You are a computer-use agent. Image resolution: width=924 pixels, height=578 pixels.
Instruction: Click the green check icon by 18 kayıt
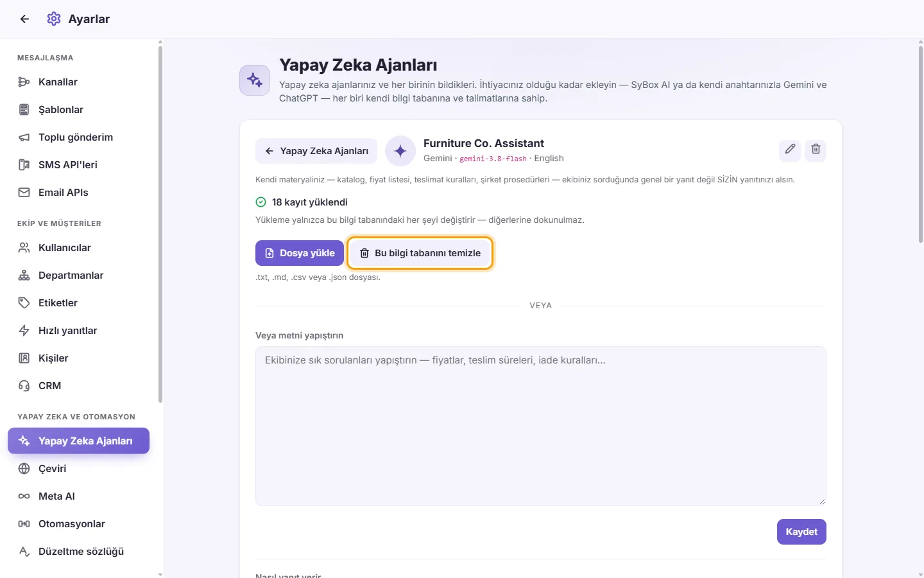[261, 202]
